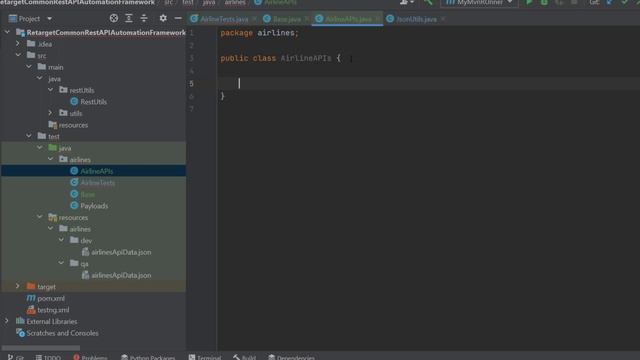Screen dimensions: 640x360
Task: Click the java breadcrumb in navigation bar
Action: point(209,2)
